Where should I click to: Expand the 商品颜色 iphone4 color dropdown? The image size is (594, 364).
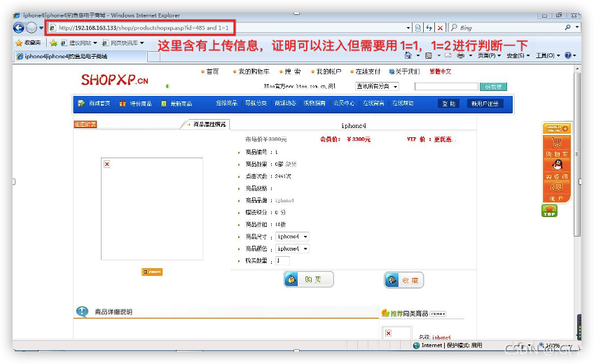292,248
